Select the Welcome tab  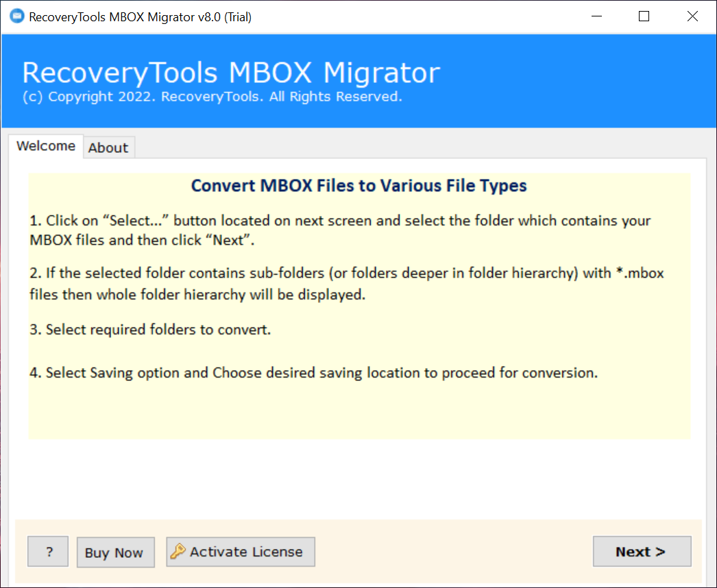click(x=46, y=146)
